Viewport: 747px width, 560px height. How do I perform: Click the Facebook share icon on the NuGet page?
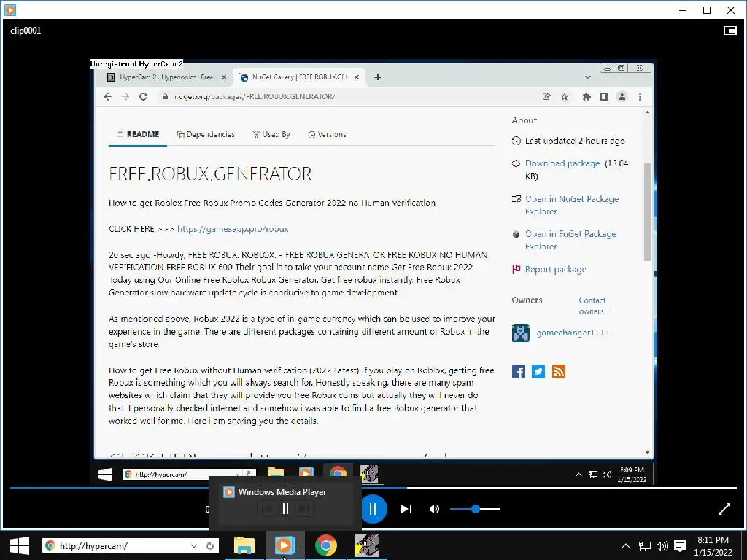tap(519, 371)
